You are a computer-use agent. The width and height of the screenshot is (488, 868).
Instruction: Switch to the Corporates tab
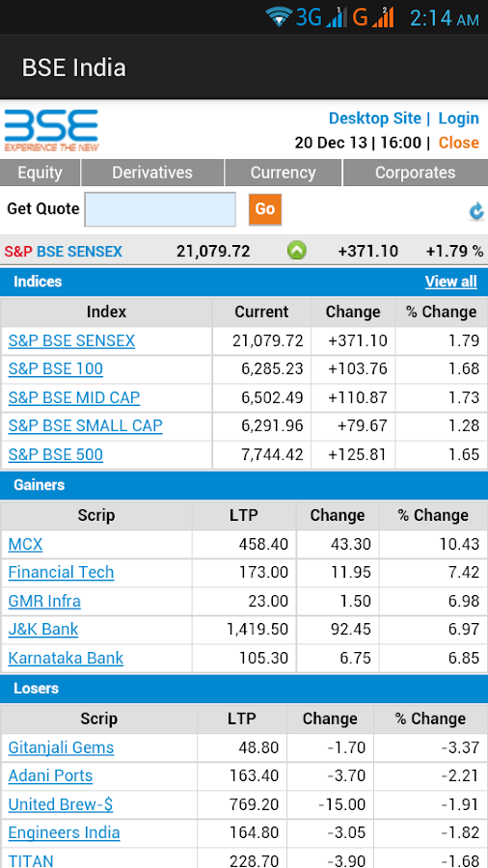415,173
